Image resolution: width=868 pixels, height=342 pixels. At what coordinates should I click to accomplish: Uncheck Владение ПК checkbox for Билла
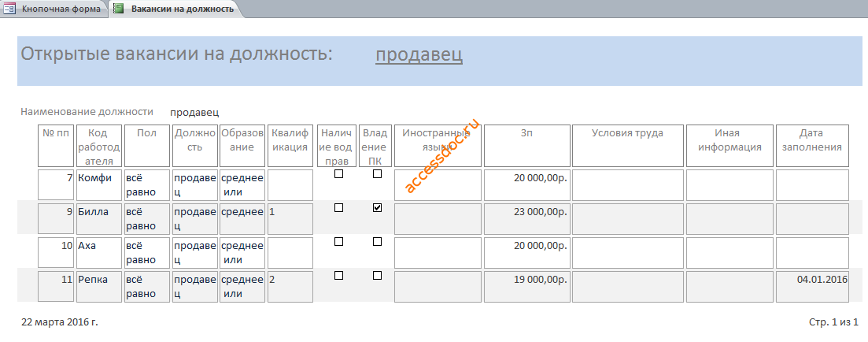click(x=378, y=208)
